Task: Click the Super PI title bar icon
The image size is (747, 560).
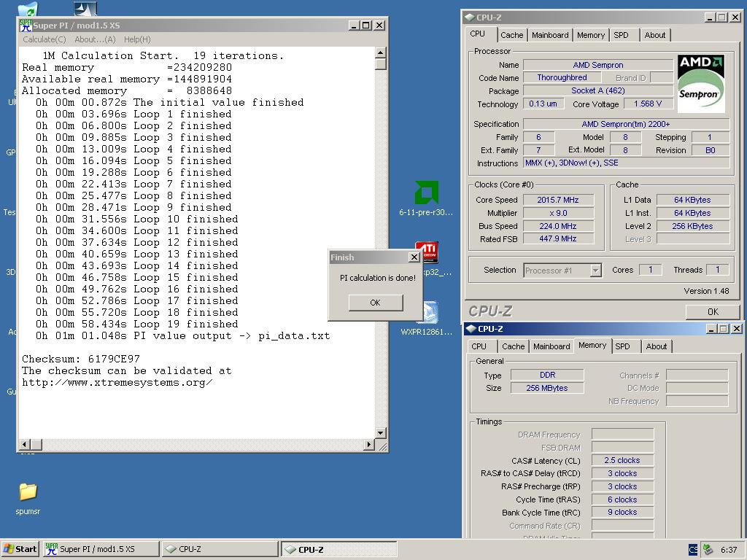Action: click(x=26, y=26)
